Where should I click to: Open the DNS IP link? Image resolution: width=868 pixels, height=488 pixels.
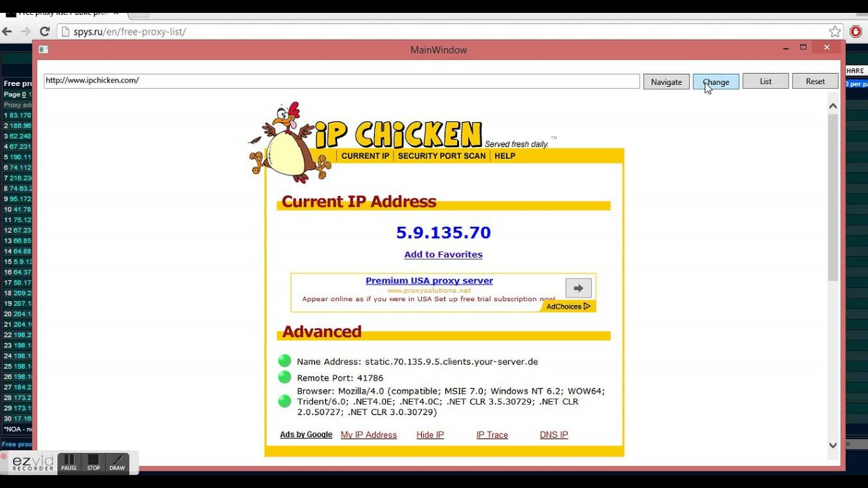tap(554, 435)
